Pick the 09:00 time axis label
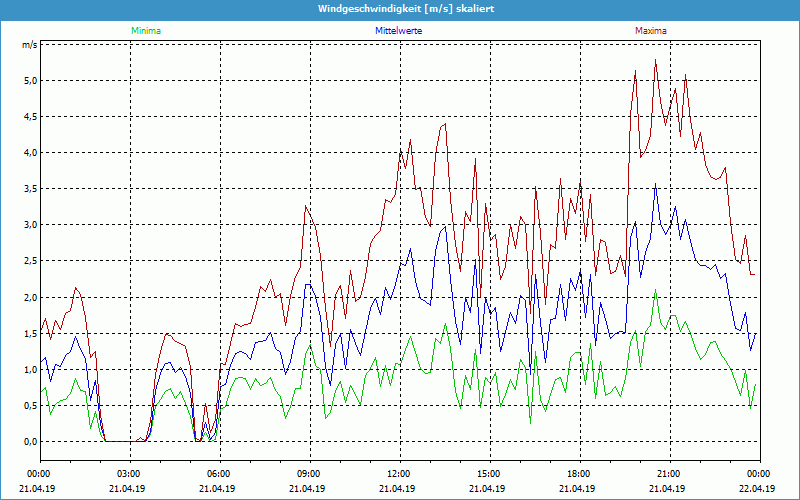The width and height of the screenshot is (800, 500). [309, 473]
